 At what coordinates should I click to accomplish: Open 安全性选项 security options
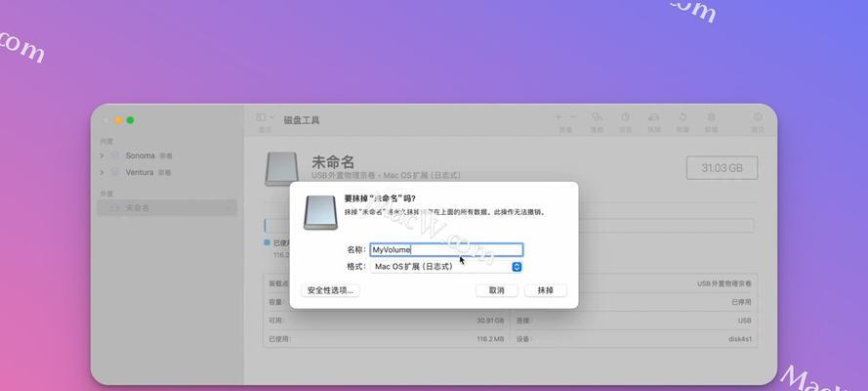pyautogui.click(x=330, y=290)
